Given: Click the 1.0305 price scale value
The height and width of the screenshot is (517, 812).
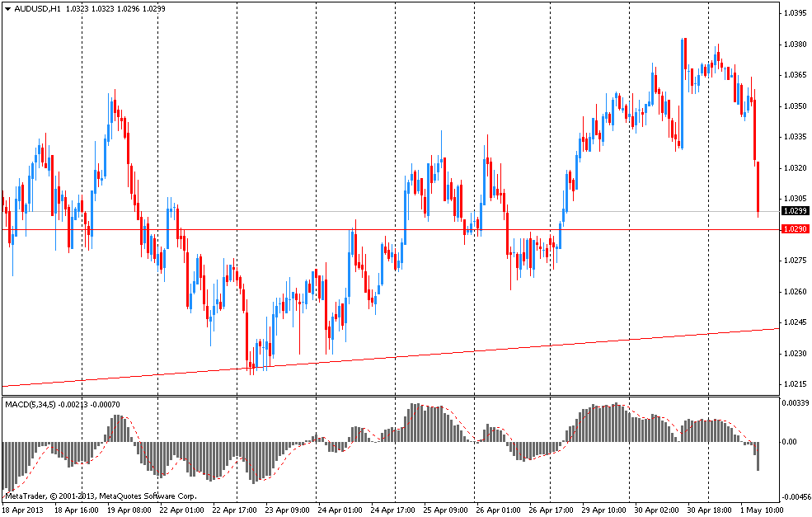Looking at the screenshot, I should (795, 199).
